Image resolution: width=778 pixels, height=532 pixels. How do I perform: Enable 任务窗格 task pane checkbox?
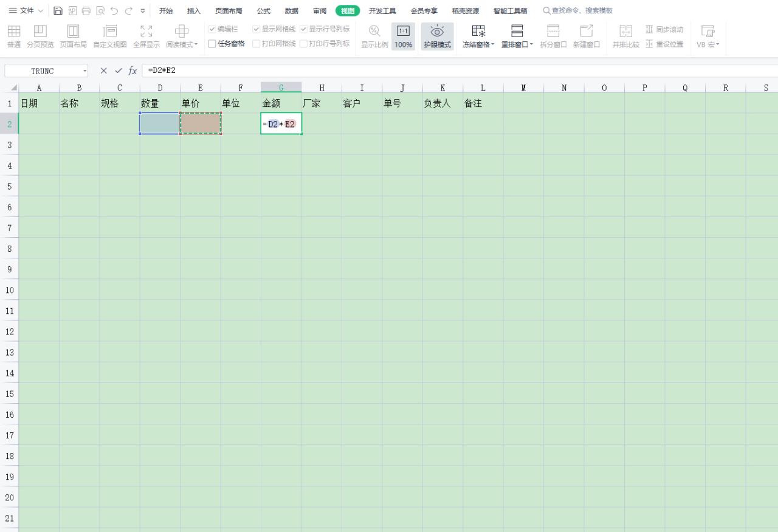click(212, 44)
